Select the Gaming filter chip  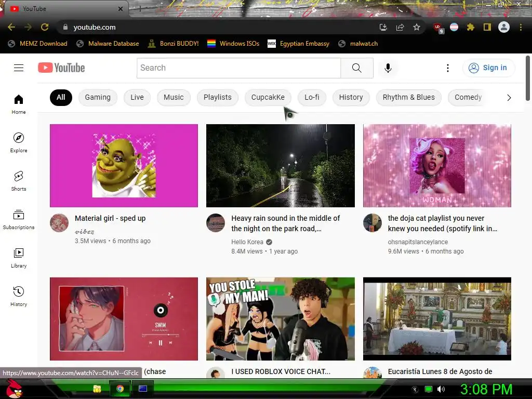[x=98, y=97]
